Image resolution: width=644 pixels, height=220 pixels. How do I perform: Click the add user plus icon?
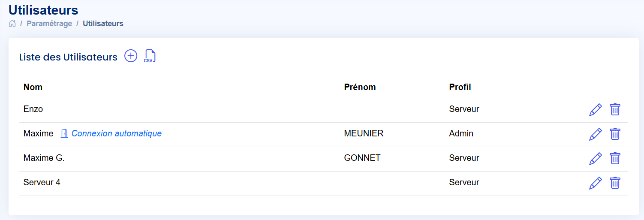coord(131,56)
